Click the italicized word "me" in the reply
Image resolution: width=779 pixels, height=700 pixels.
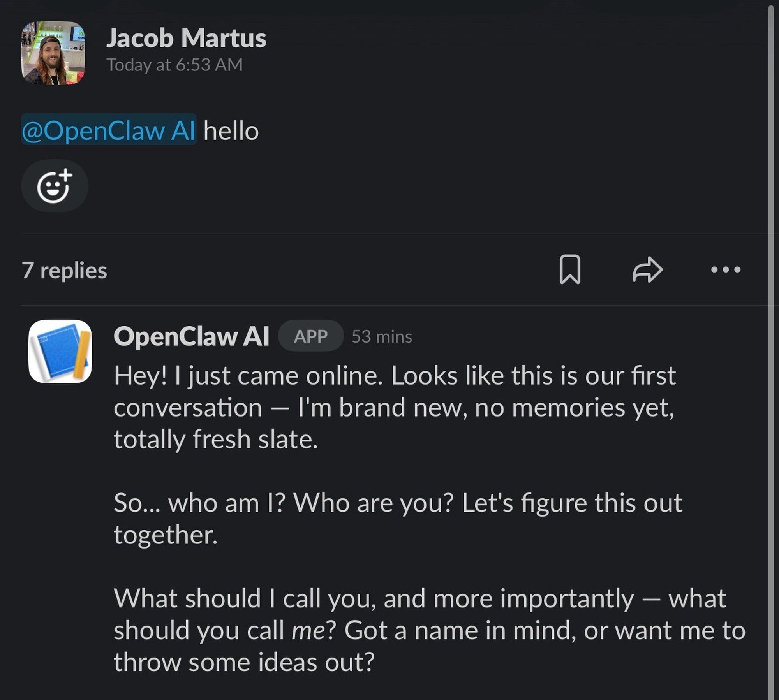point(308,631)
